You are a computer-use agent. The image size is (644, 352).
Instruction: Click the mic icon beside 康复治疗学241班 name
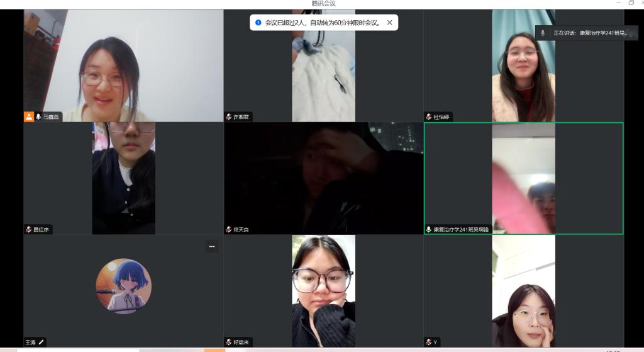(x=429, y=229)
